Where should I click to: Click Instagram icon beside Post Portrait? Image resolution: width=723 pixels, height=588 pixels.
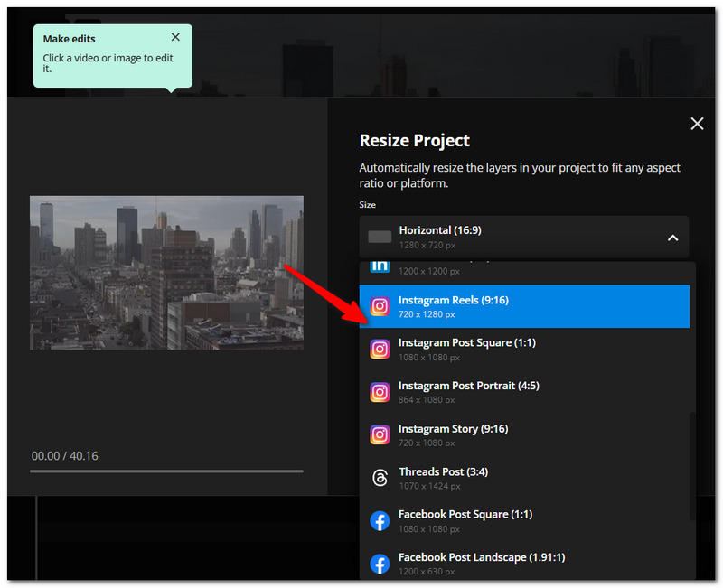(x=380, y=392)
